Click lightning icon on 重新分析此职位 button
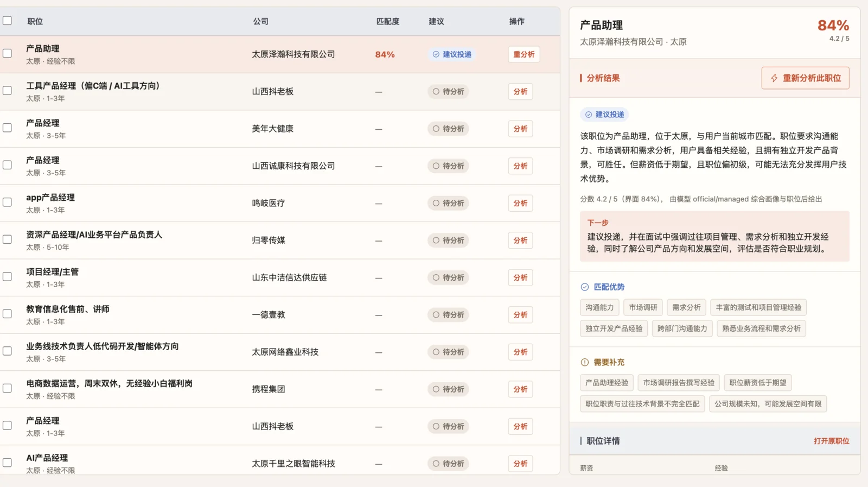Image resolution: width=868 pixels, height=487 pixels. (774, 78)
